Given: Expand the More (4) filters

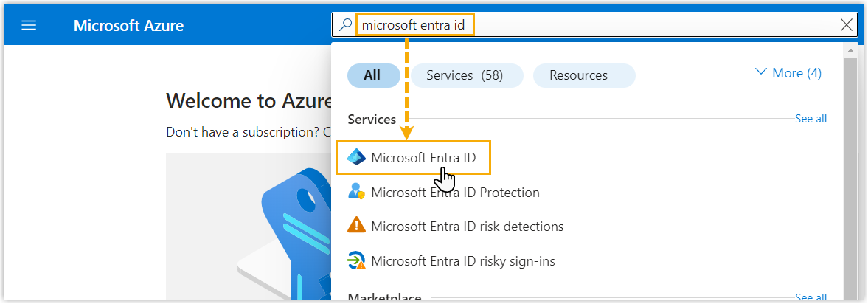Looking at the screenshot, I should click(x=788, y=73).
